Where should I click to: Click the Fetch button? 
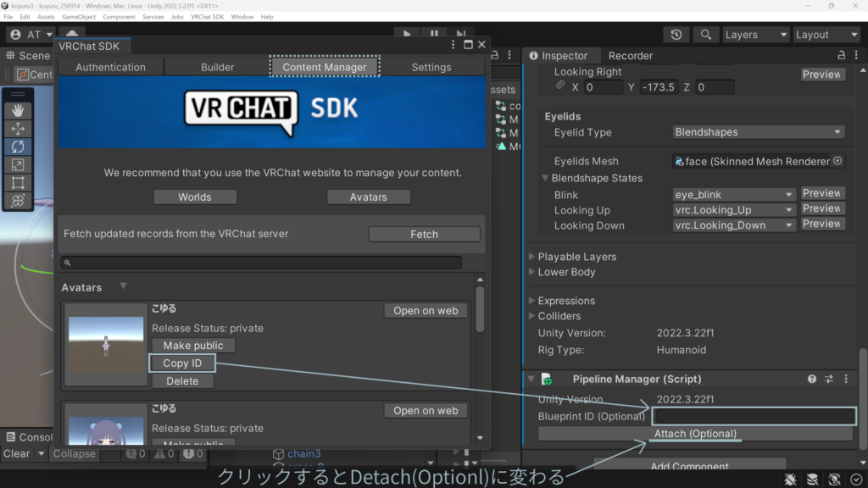click(x=424, y=234)
